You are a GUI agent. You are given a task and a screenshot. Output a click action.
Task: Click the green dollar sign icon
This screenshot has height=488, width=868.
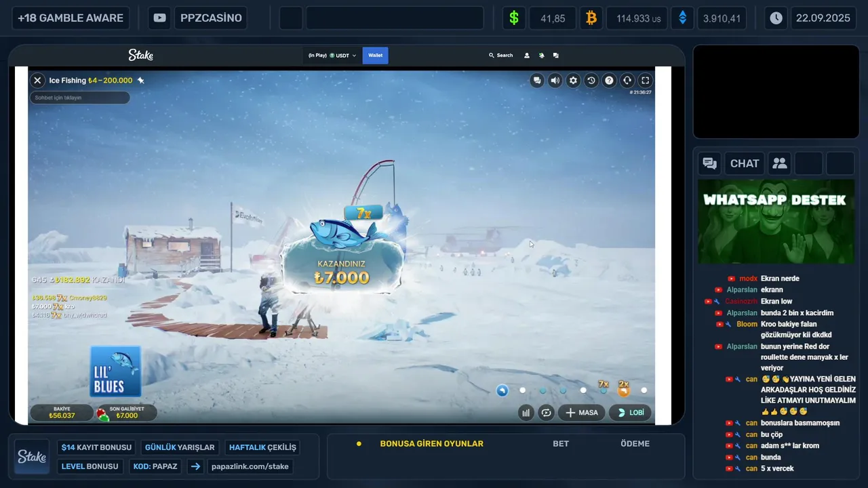click(514, 18)
